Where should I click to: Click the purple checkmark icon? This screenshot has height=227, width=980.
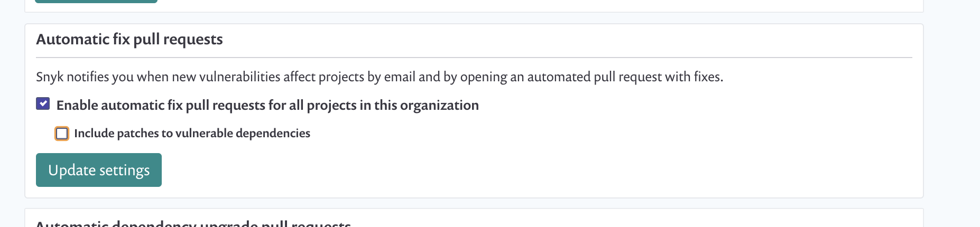(43, 104)
